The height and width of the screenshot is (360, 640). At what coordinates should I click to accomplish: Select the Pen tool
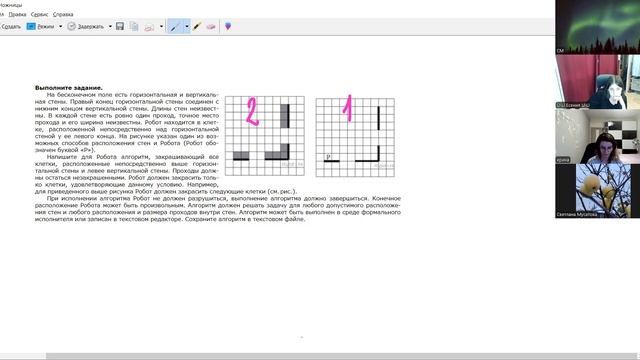(175, 27)
